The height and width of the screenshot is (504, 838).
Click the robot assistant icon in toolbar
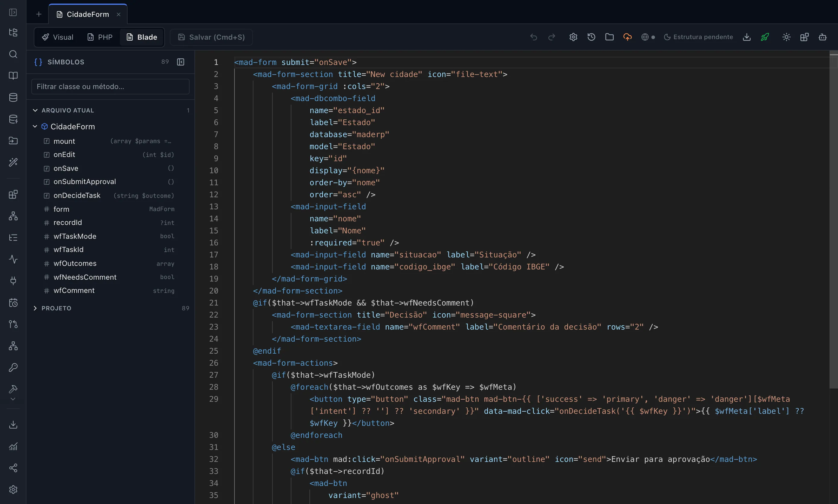[x=823, y=37]
